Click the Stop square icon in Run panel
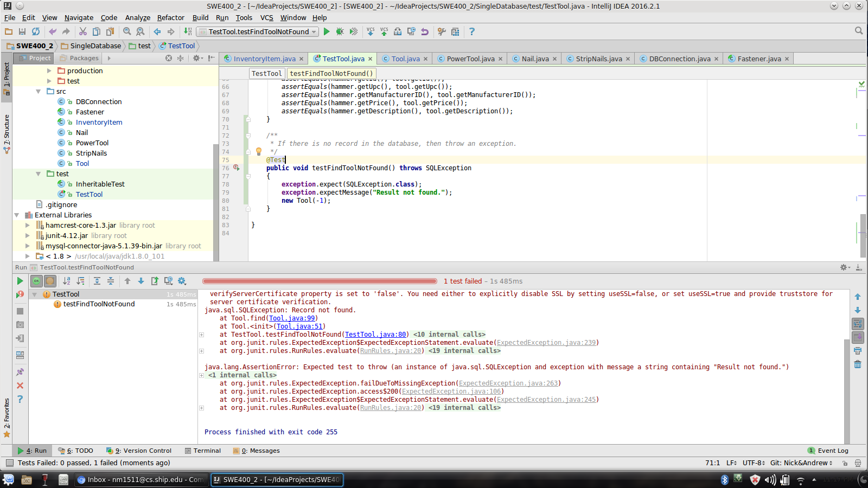Screen dimensions: 868x488 point(20,311)
